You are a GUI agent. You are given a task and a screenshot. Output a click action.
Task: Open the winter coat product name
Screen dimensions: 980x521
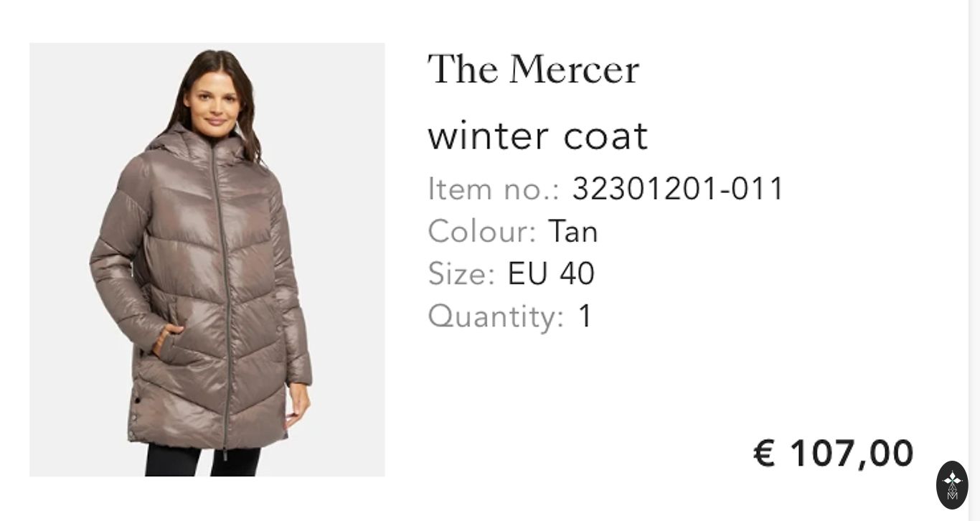point(537,136)
